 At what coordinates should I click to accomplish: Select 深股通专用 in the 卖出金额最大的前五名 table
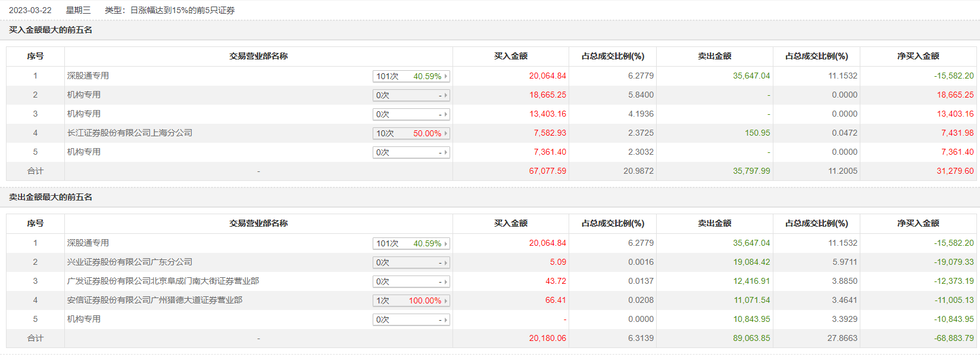pos(88,243)
